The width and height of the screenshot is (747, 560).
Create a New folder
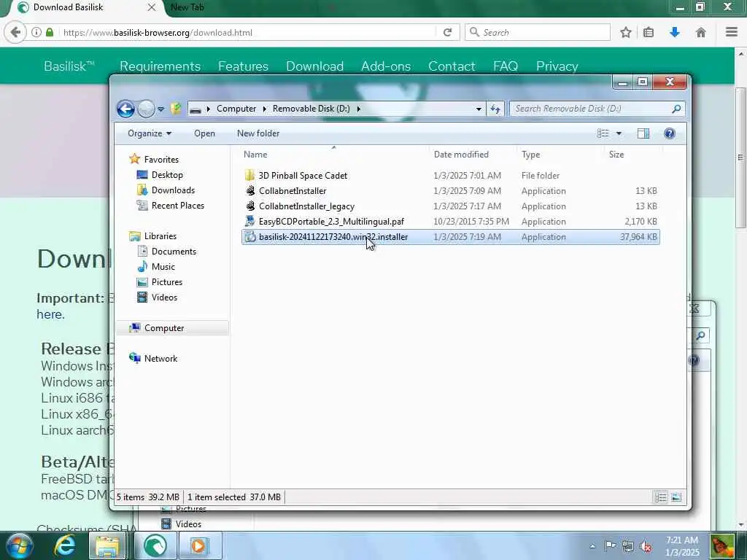click(x=258, y=133)
